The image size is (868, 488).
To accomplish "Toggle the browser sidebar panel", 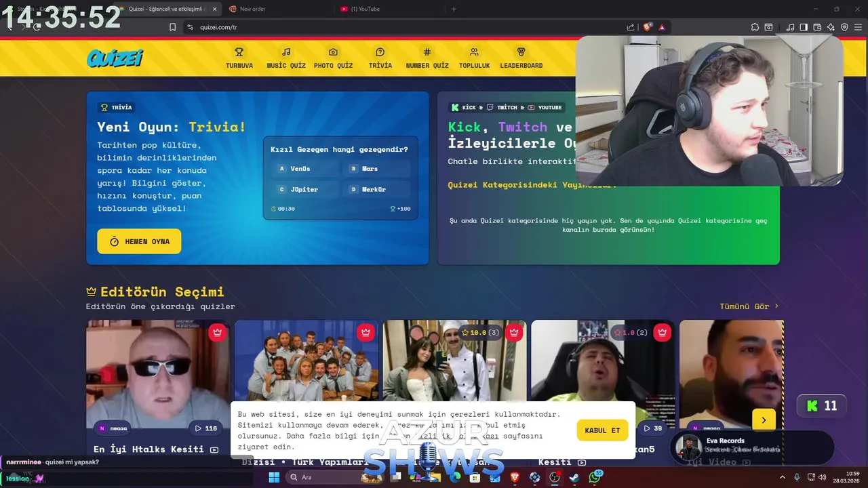I will pyautogui.click(x=804, y=27).
